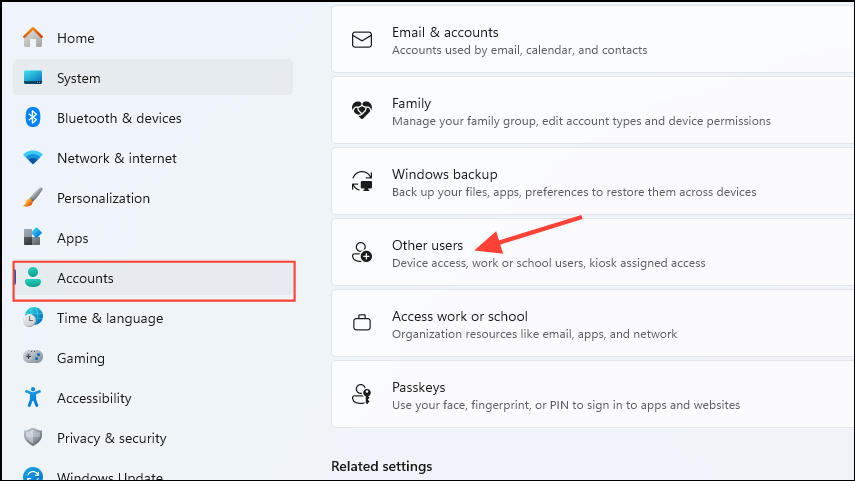Open Windows backup card
Viewport: 855px width, 481px height.
[593, 181]
